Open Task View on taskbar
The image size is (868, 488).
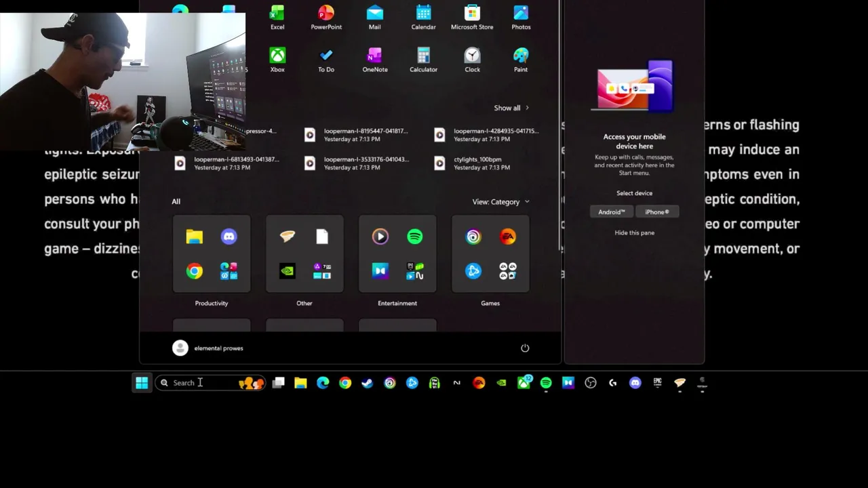(278, 383)
